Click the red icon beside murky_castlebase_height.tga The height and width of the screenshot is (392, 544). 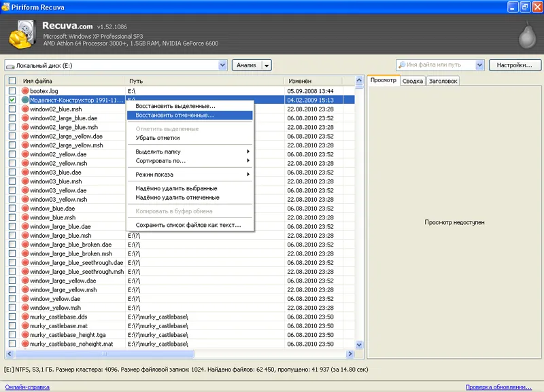[x=25, y=335]
